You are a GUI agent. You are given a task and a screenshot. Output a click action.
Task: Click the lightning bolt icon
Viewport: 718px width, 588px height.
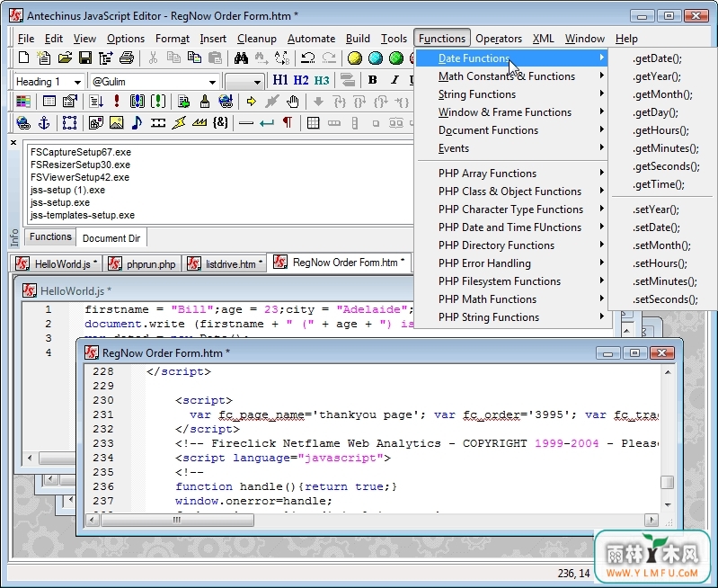pyautogui.click(x=179, y=123)
